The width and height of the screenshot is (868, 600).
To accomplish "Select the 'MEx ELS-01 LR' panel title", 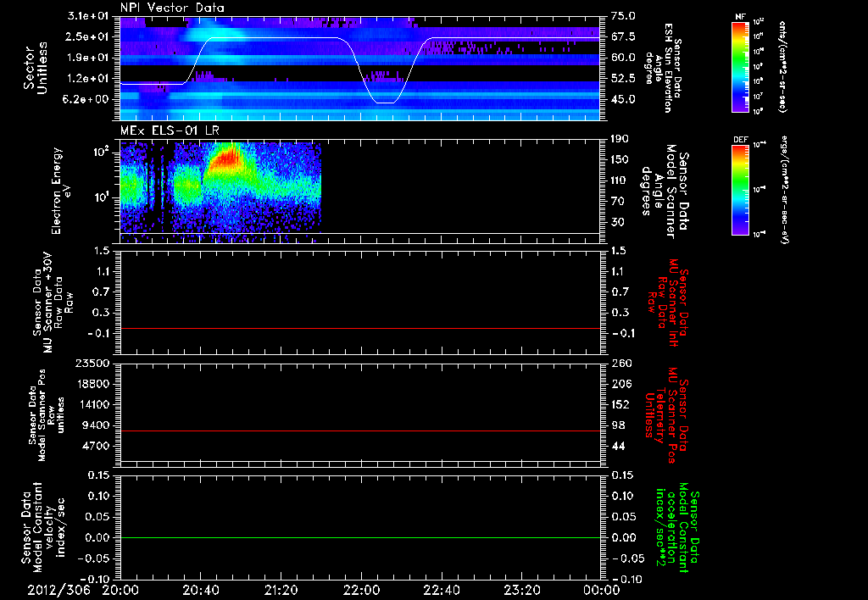I will pyautogui.click(x=170, y=130).
